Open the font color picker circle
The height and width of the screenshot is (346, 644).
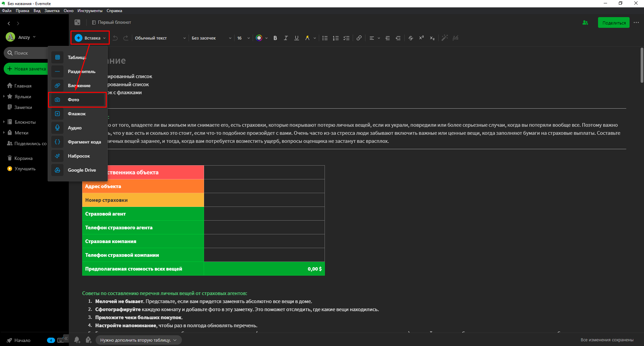(x=259, y=38)
